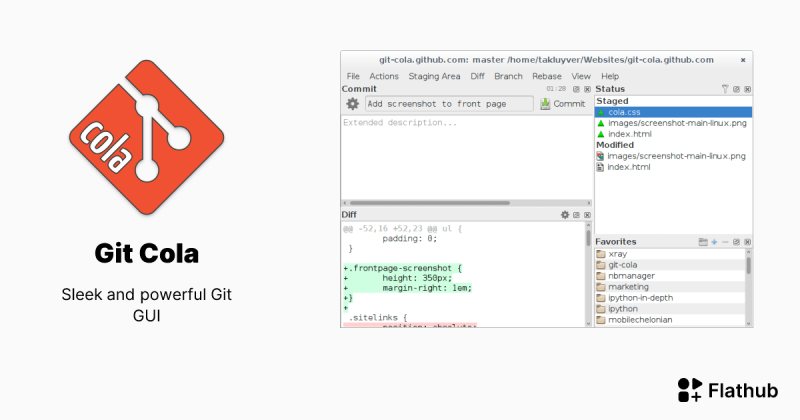Click Diff scrollbar up arrow
The height and width of the screenshot is (420, 800).
pyautogui.click(x=588, y=225)
